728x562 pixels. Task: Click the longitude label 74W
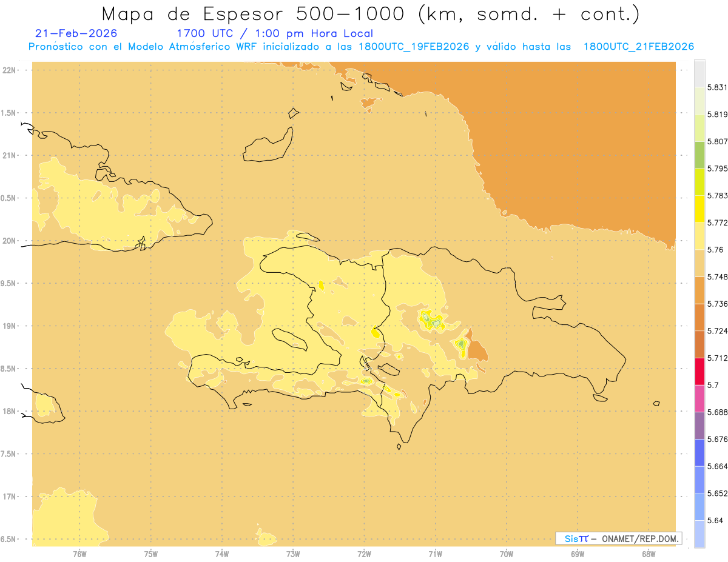pyautogui.click(x=222, y=554)
